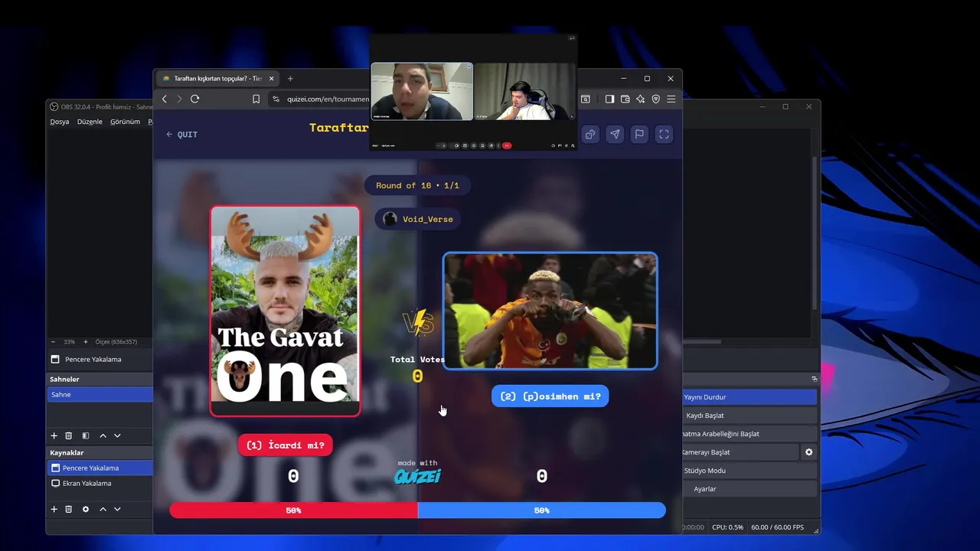Select the left participant video tile

[x=422, y=91]
